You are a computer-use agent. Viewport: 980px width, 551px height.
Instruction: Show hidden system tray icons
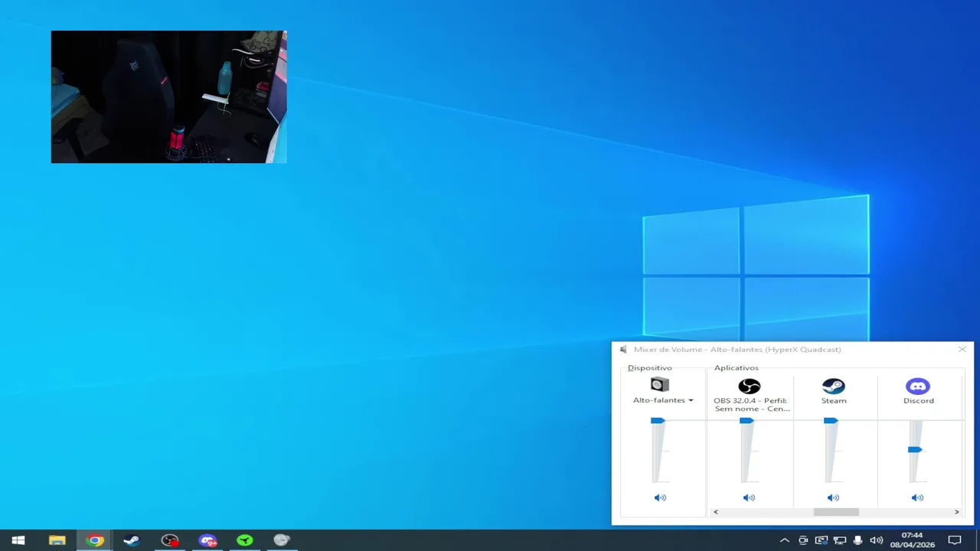pos(785,540)
